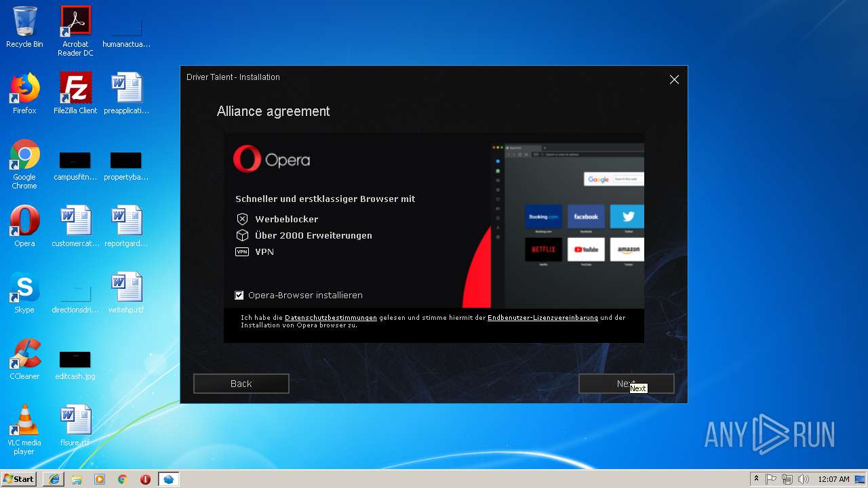Open the Endbenutzer-Lizenzvereinbarung link
The width and height of the screenshot is (868, 488).
pyautogui.click(x=542, y=317)
